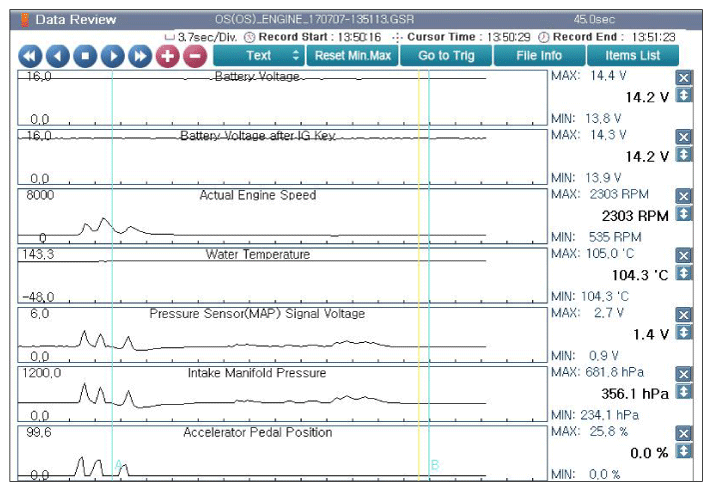Screen dimensions: 712x491
Task: Play the recorded data forward
Action: [113, 56]
